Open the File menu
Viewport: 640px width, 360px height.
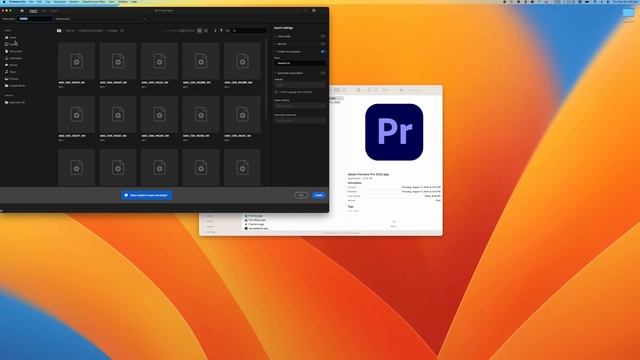click(31, 2)
